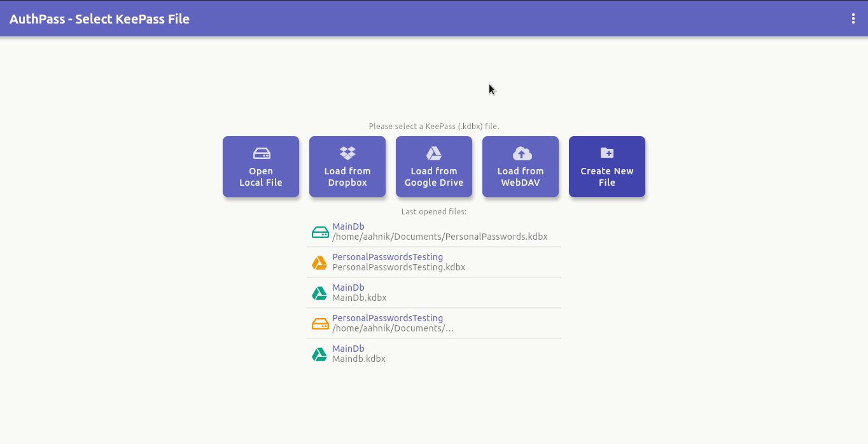868x444 pixels.
Task: Click the AuthPass title in the app bar
Action: coord(99,19)
